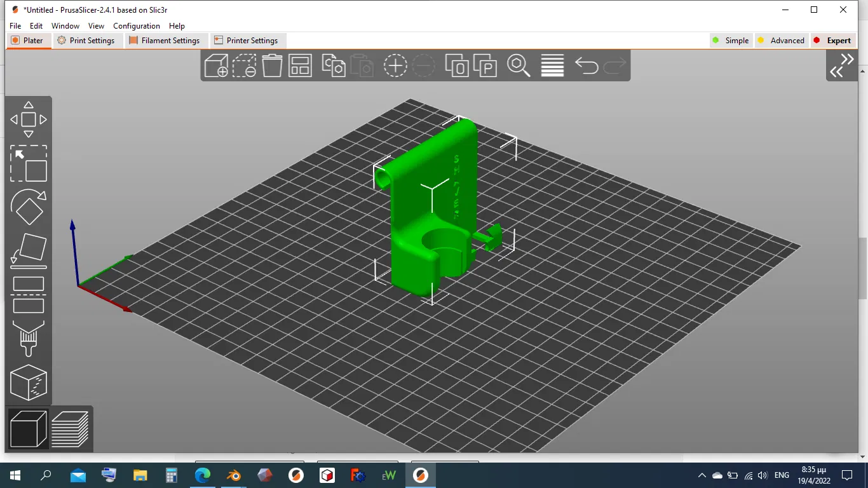Open the Help menu
This screenshot has width=868, height=488.
(x=177, y=26)
